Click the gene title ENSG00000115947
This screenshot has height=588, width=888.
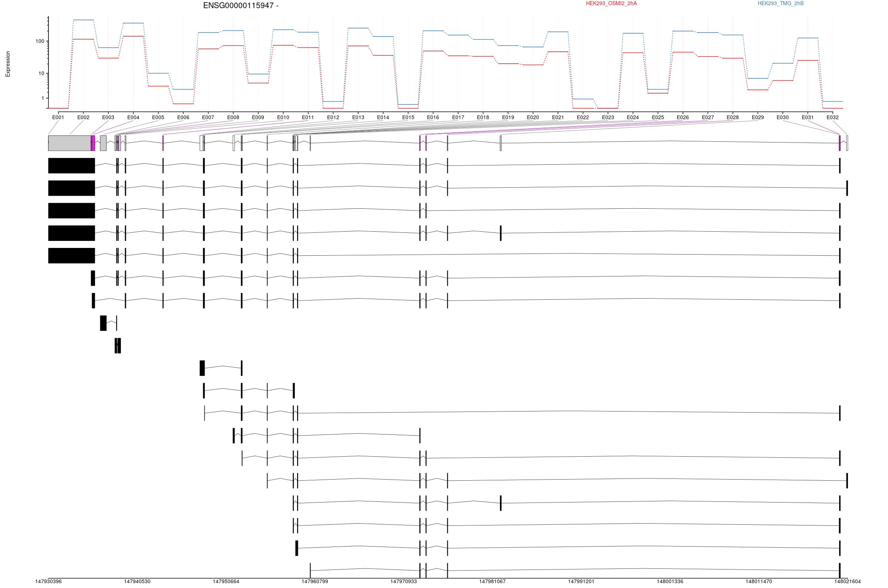(x=240, y=6)
